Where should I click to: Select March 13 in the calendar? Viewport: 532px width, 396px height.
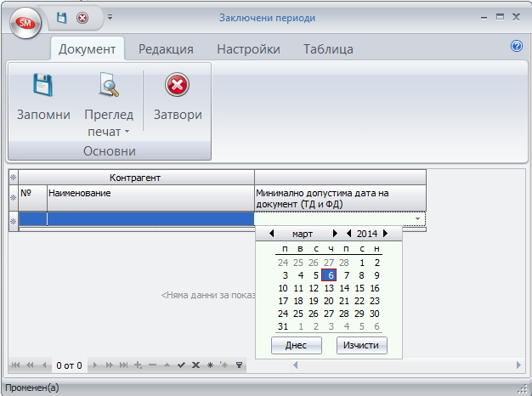329,288
